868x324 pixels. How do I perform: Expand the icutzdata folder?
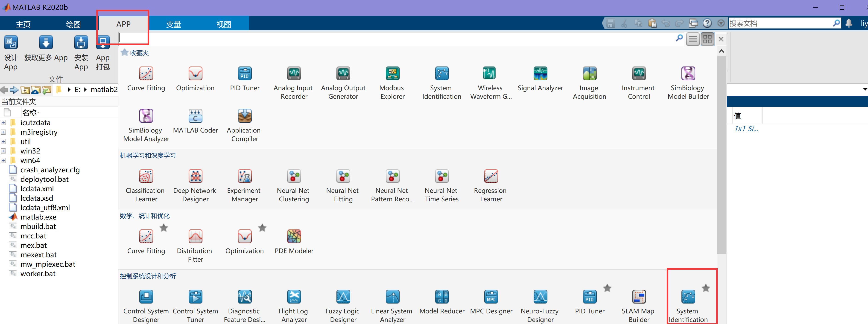(3, 123)
